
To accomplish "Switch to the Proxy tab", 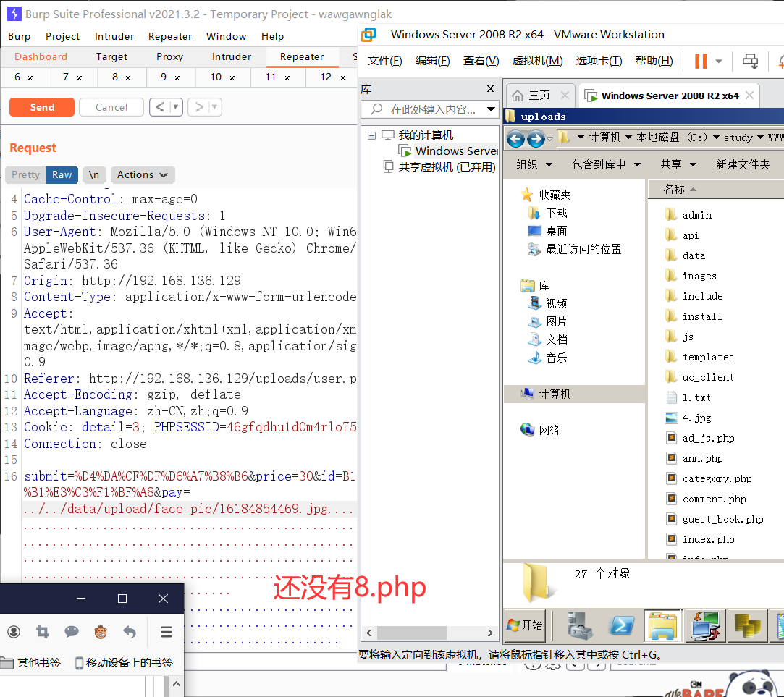I will 169,57.
